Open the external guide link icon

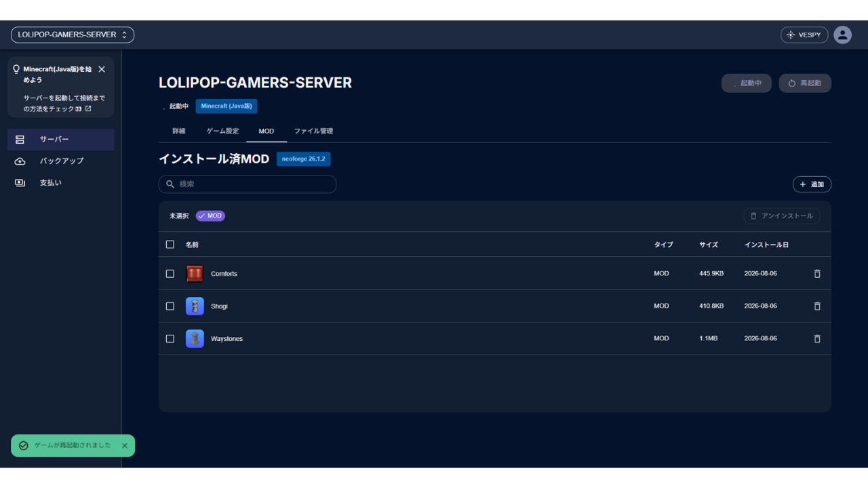[x=88, y=108]
